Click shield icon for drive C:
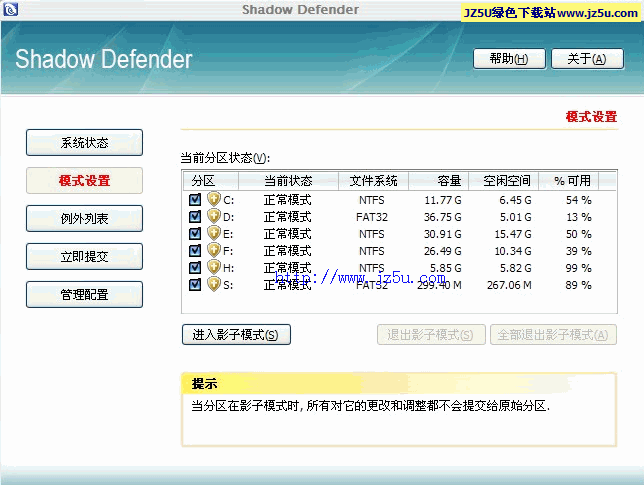Image resolution: width=644 pixels, height=485 pixels. (214, 199)
